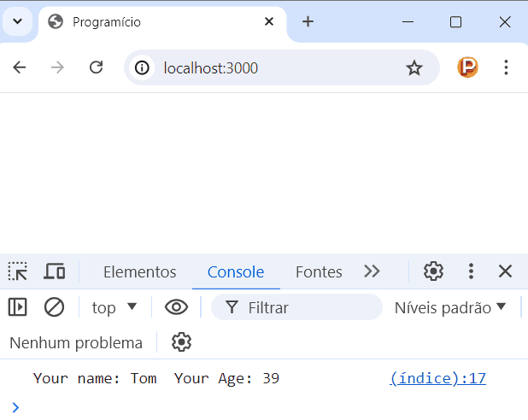The width and height of the screenshot is (528, 420).
Task: Open the (índice):17 source link
Action: 437,379
